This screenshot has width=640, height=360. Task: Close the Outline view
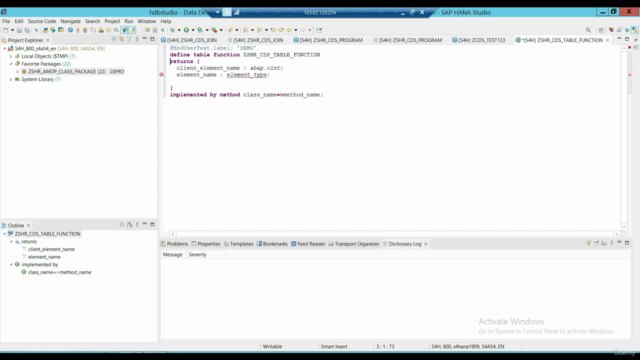pos(29,225)
